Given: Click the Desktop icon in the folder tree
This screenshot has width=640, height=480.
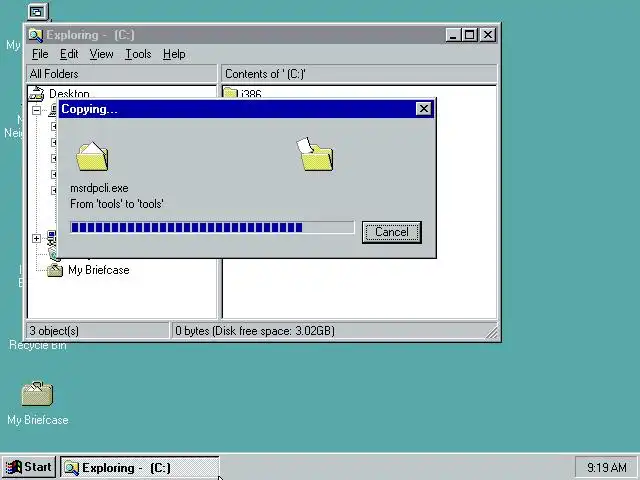Looking at the screenshot, I should tap(36, 94).
